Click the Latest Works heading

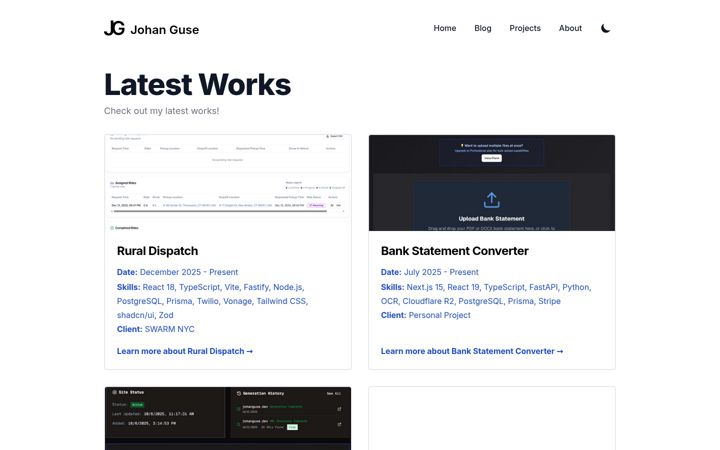point(197,85)
